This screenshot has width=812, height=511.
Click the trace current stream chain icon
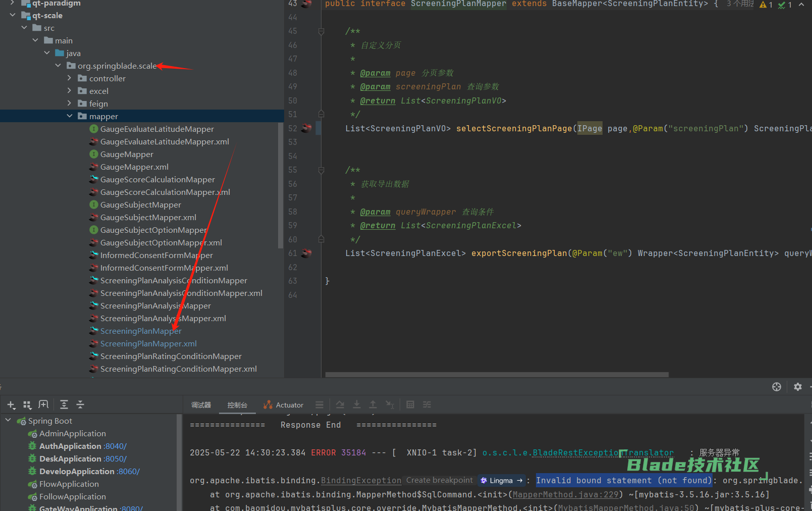[x=427, y=404]
